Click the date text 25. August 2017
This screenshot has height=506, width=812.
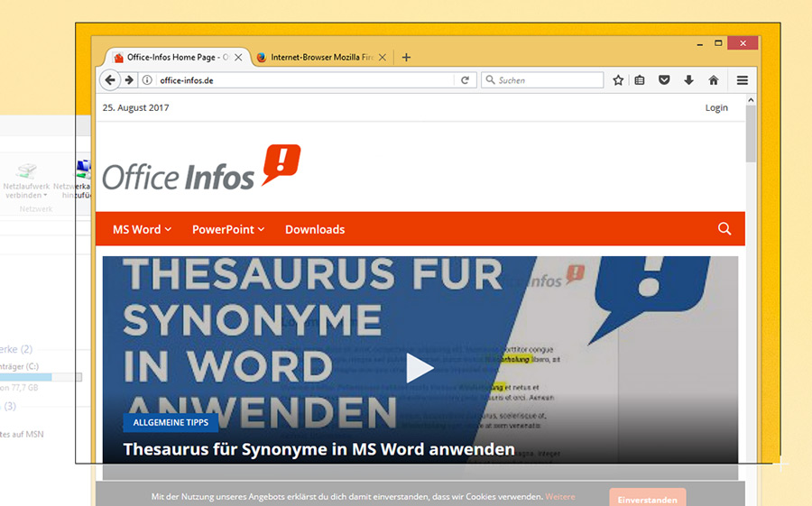(x=135, y=107)
